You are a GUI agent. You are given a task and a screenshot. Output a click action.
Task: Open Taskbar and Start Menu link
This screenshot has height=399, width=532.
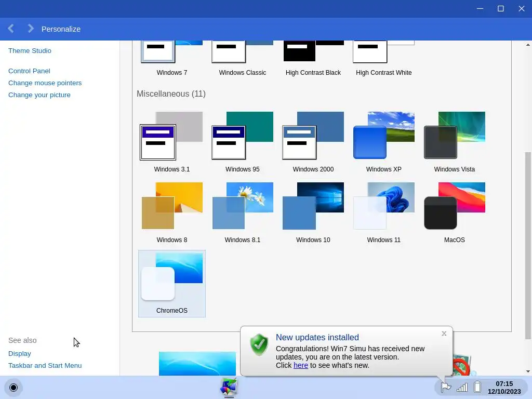point(45,365)
